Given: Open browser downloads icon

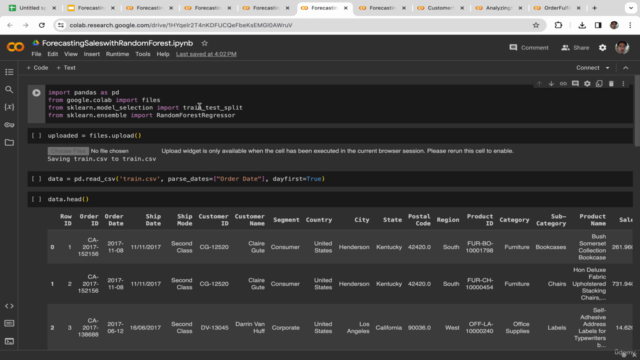Looking at the screenshot, I should click(582, 25).
